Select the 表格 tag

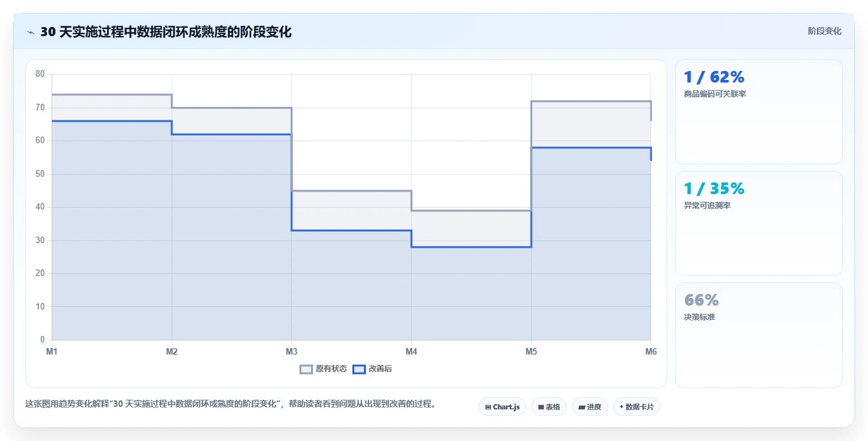[549, 407]
